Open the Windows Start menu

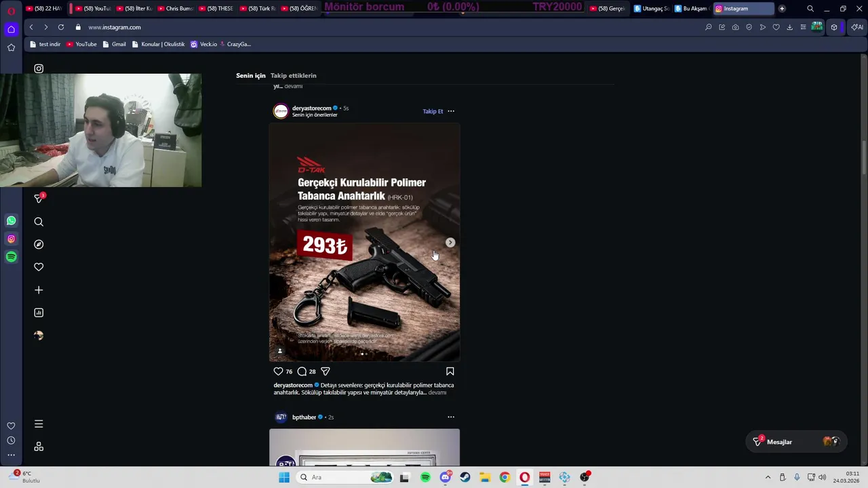point(283,477)
